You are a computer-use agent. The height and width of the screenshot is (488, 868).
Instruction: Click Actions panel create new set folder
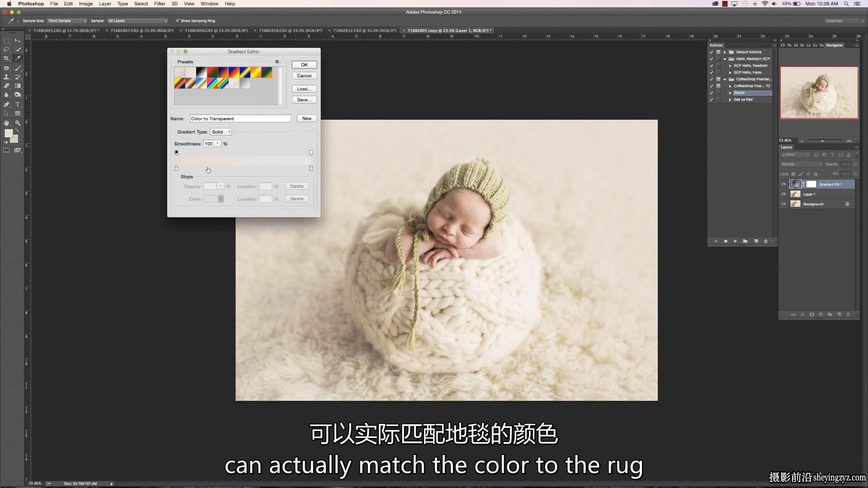tap(745, 241)
